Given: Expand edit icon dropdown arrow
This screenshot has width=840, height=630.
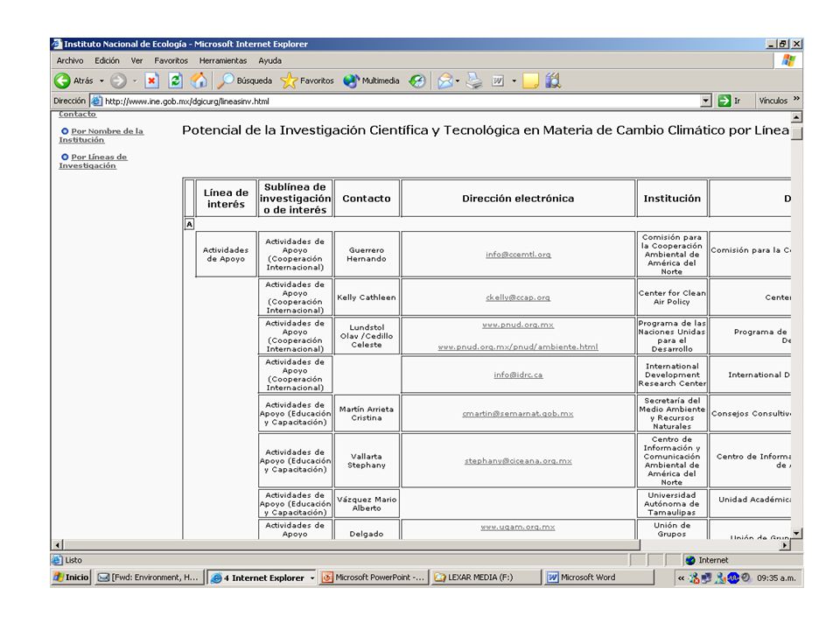Looking at the screenshot, I should [x=514, y=81].
